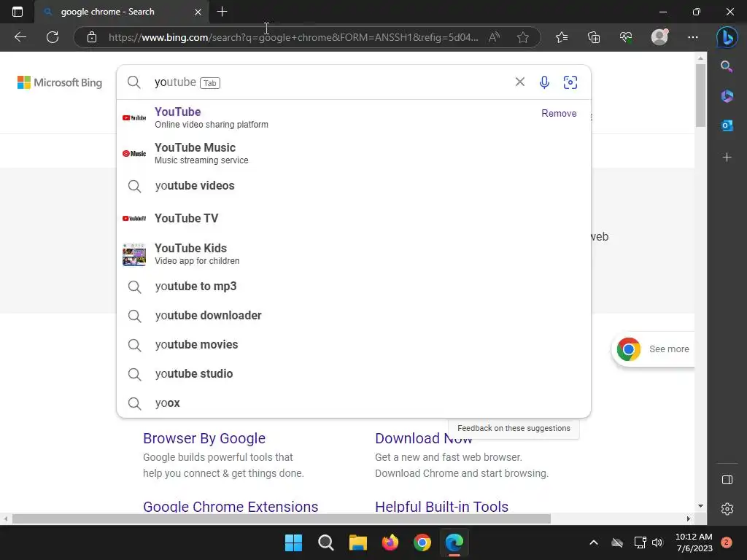Open Browser essentials heart icon
The height and width of the screenshot is (560, 747).
[x=626, y=37]
